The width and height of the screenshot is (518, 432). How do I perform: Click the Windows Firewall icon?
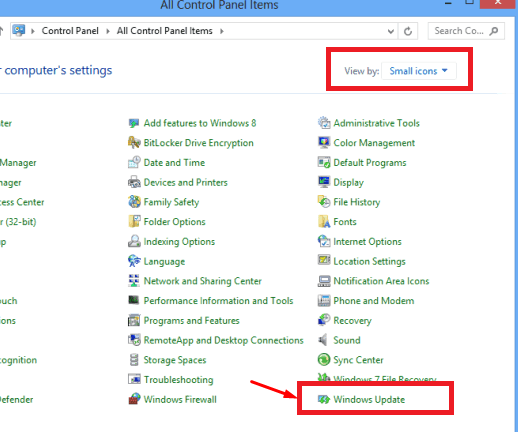tap(134, 399)
